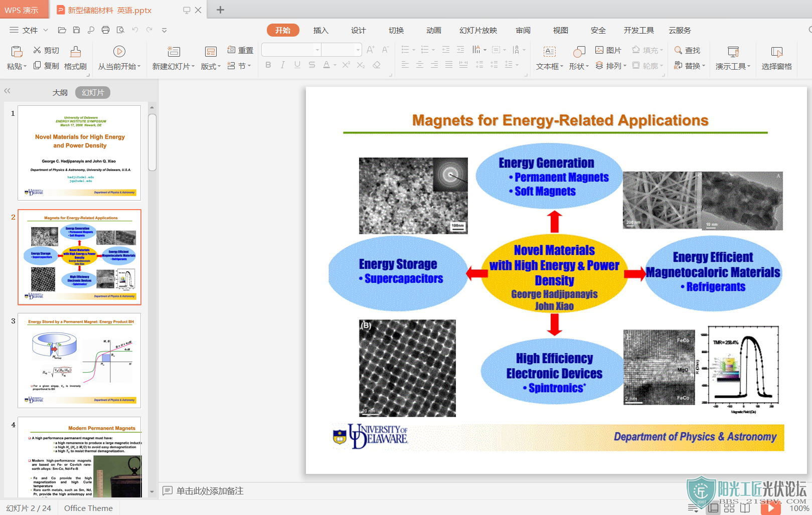Open the Shapes icon

coord(579,52)
